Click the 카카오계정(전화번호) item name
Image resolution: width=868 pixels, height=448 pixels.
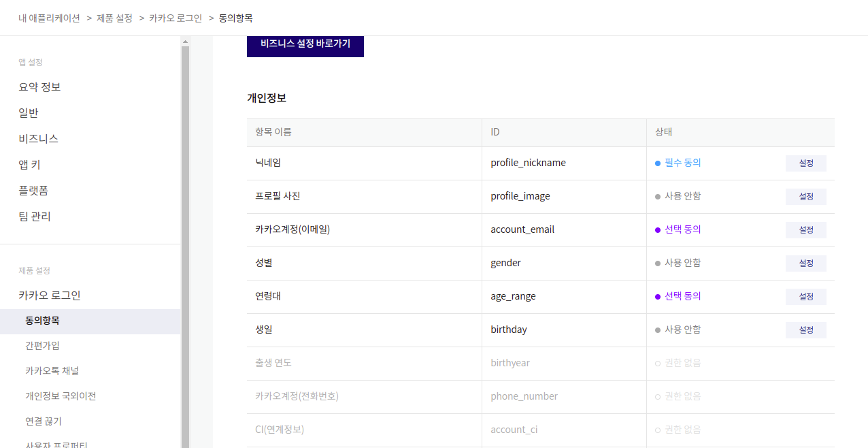tap(297, 396)
